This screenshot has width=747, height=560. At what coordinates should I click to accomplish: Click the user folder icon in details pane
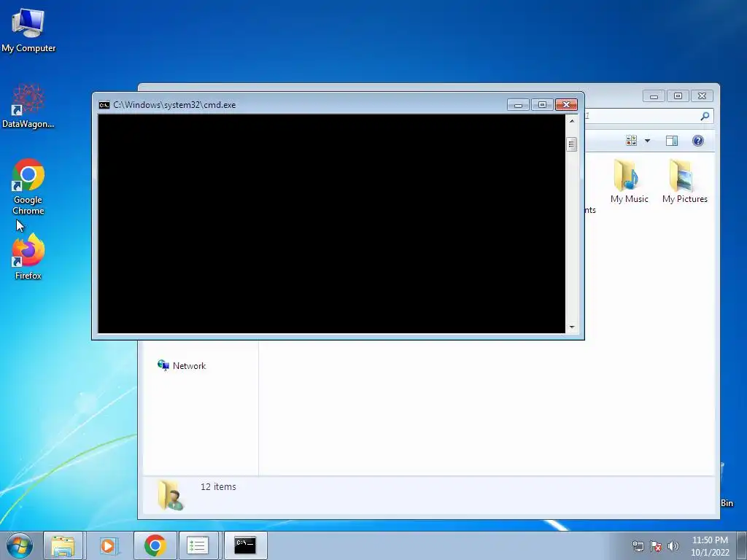pos(170,495)
